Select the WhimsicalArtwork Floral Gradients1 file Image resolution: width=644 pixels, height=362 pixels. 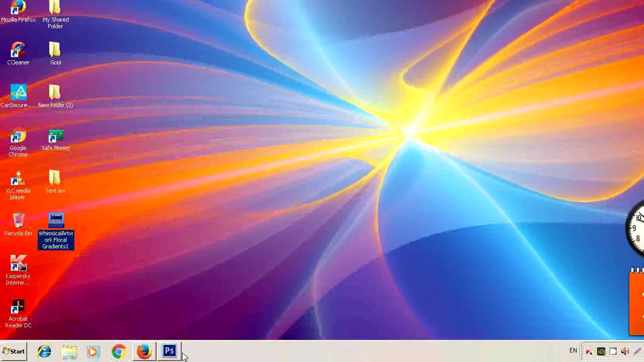[x=56, y=231]
